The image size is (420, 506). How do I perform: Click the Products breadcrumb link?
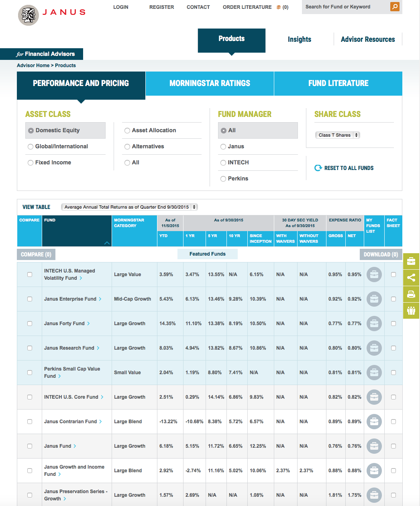65,66
